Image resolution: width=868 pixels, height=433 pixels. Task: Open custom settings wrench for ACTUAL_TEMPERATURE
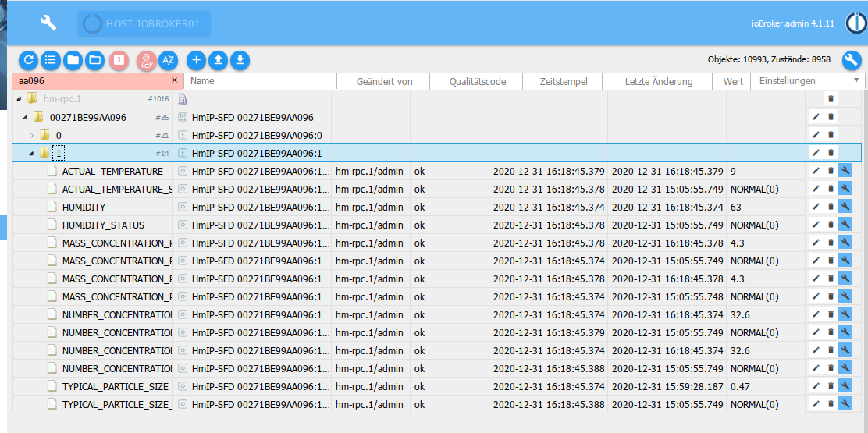845,171
